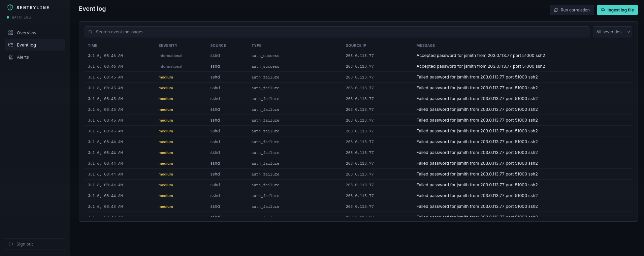644x256 pixels.
Task: Click the MESSAGE column header
Action: tap(425, 45)
